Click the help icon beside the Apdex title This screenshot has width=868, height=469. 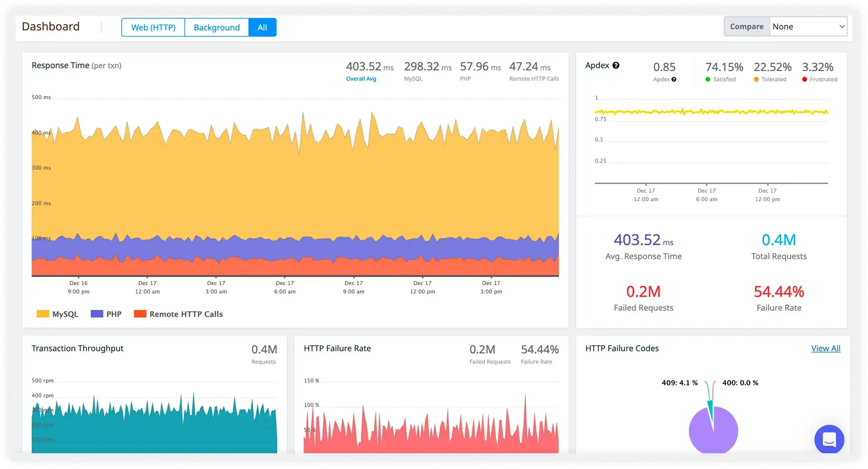click(616, 66)
